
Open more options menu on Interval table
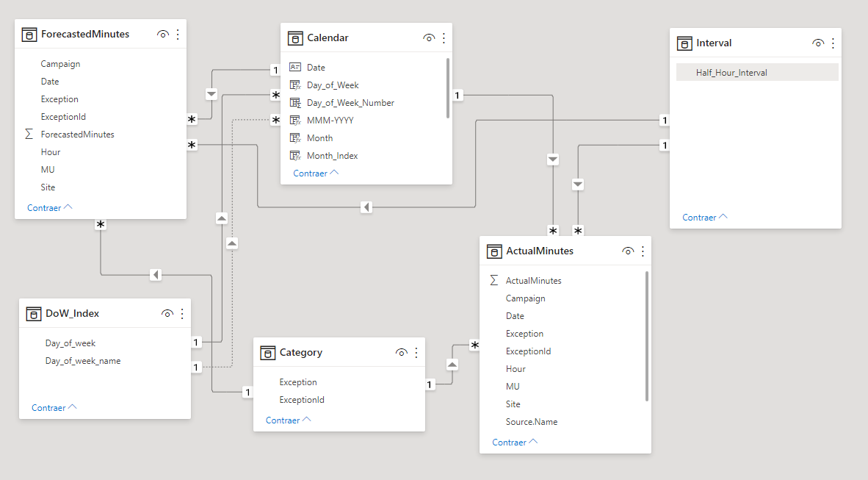pos(833,43)
